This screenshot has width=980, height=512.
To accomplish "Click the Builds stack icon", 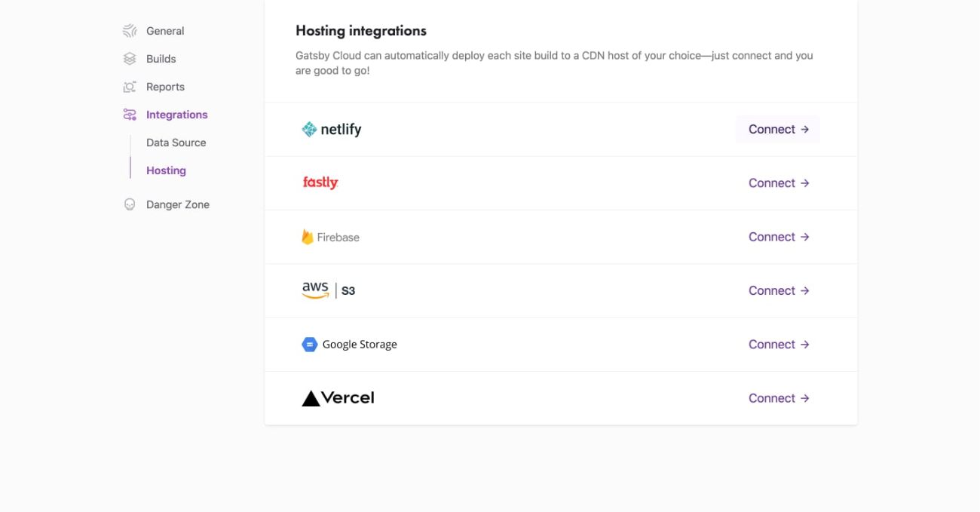I will tap(130, 59).
